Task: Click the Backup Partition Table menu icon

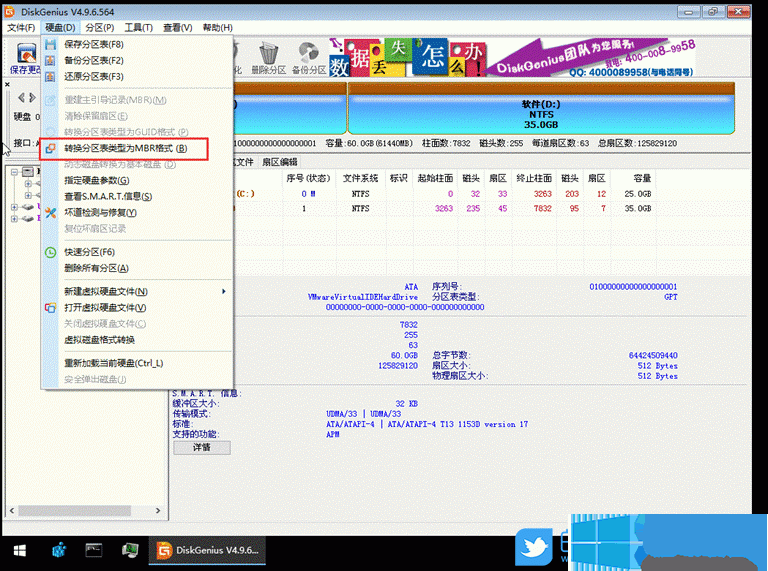Action: (x=50, y=61)
